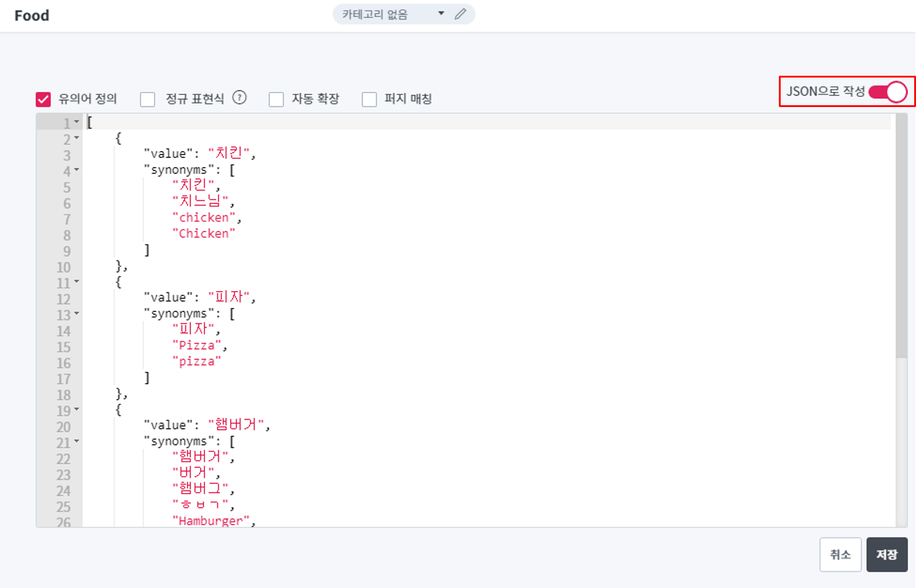Fold the synonyms array at line 13
The width and height of the screenshot is (916, 588).
click(76, 314)
